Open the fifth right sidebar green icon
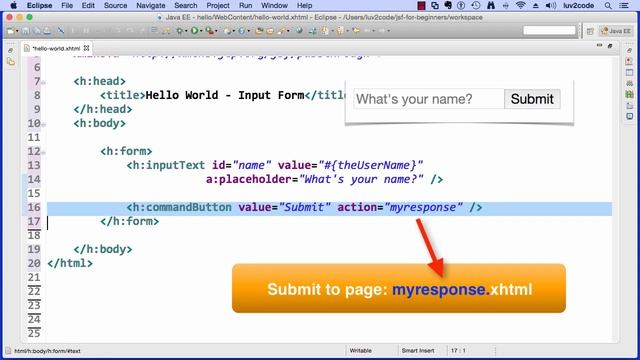Viewport: 640px width, 360px height. coord(629,94)
